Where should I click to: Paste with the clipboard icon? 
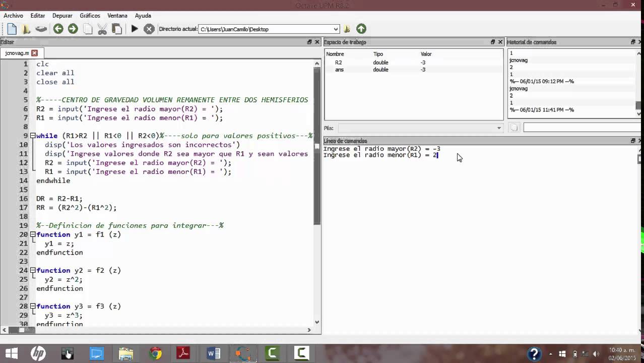click(x=117, y=29)
